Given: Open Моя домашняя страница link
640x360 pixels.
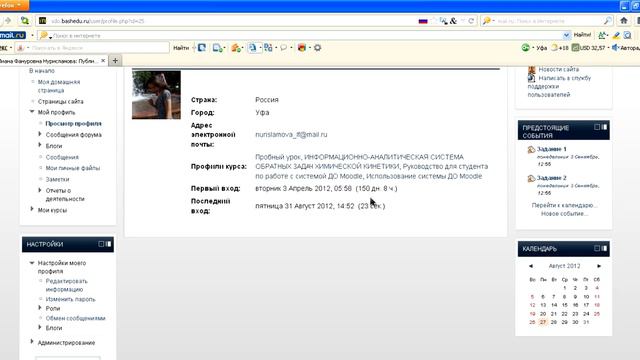Looking at the screenshot, I should pyautogui.click(x=59, y=86).
